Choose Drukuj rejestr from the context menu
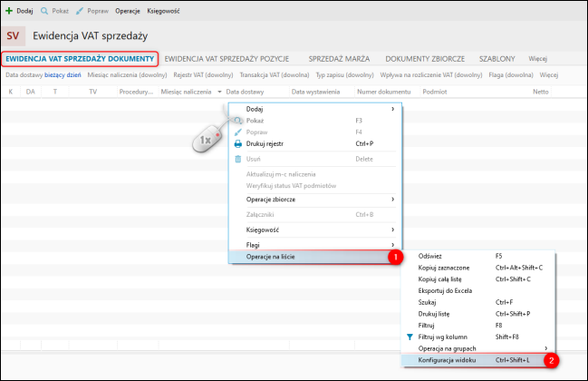Screen dimensions: 588x381 [x=315, y=143]
